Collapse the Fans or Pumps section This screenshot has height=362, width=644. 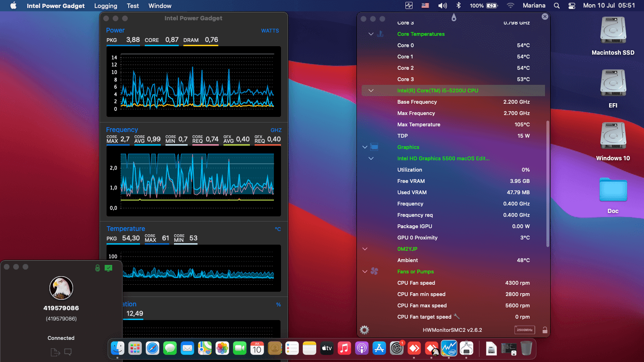(364, 271)
